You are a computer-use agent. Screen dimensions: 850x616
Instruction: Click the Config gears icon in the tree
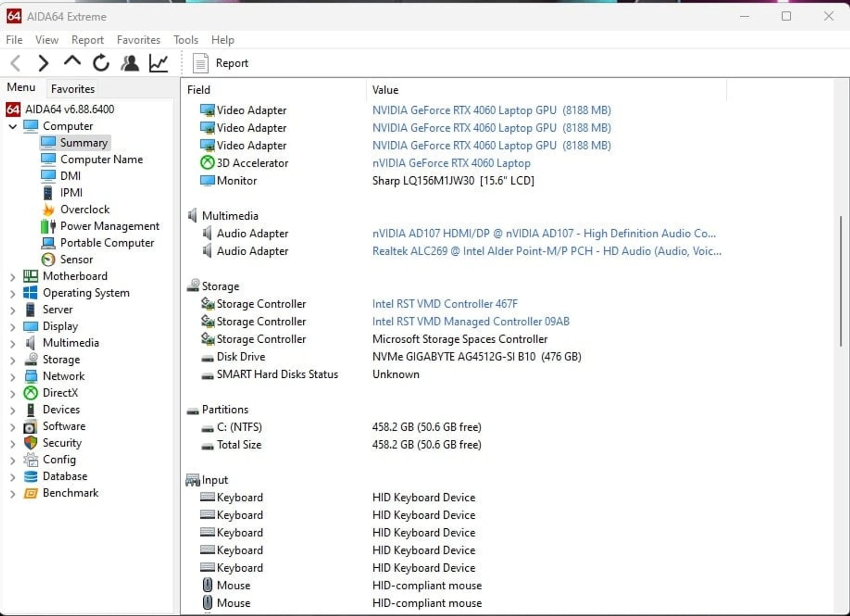(x=31, y=460)
